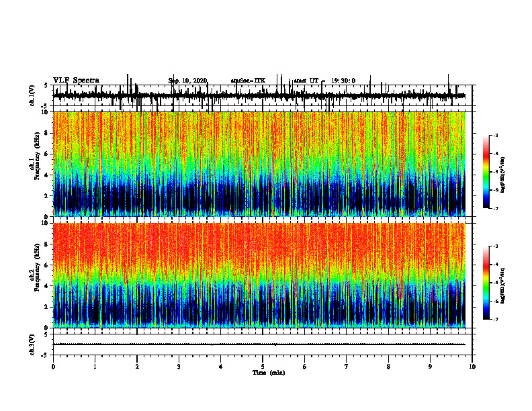Click time axis tick label "5"
This screenshot has height=411, width=532.
tap(263, 367)
